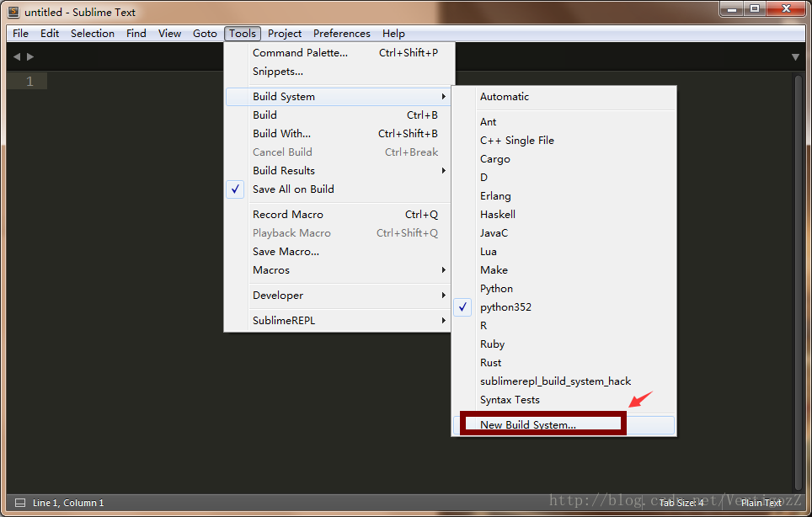
Task: Expand the SublimeREPL submenu
Action: tap(339, 320)
